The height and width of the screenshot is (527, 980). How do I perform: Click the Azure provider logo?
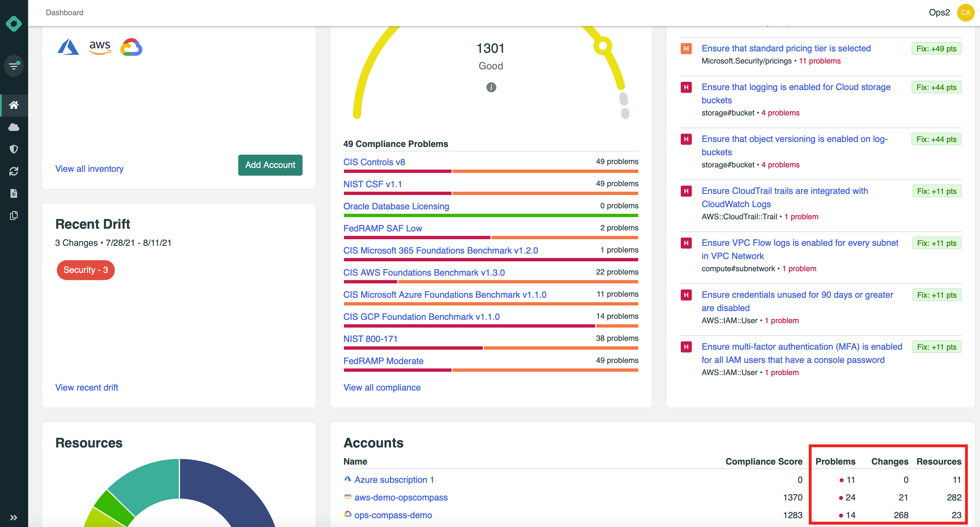(x=68, y=47)
